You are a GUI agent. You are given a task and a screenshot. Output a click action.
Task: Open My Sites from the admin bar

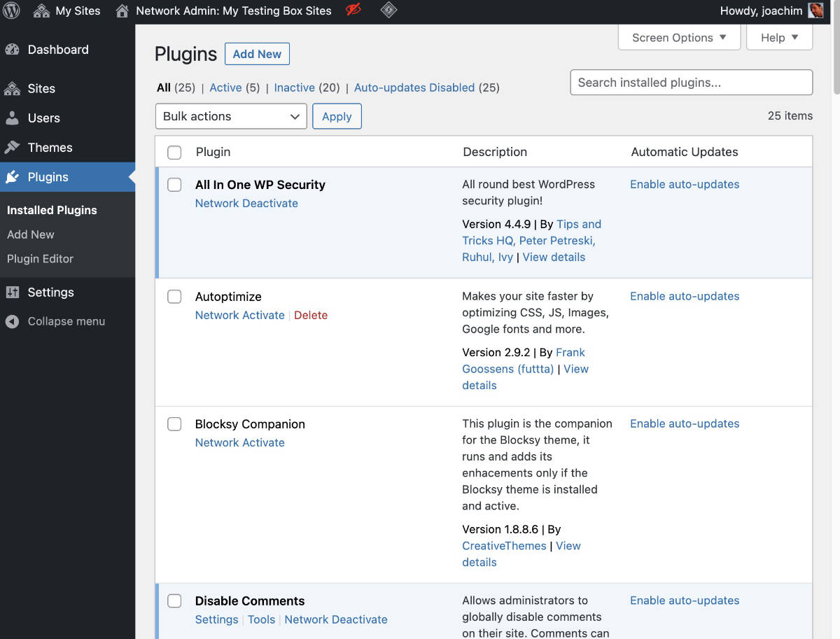pos(76,10)
